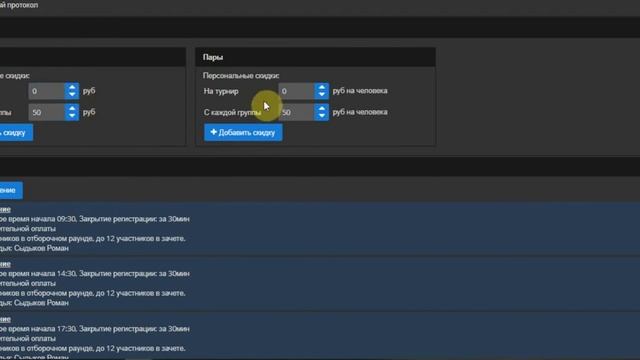This screenshot has width=640, height=360.
Task: Click Сыдыков Роман in the 14:30 block
Action: 41,303
